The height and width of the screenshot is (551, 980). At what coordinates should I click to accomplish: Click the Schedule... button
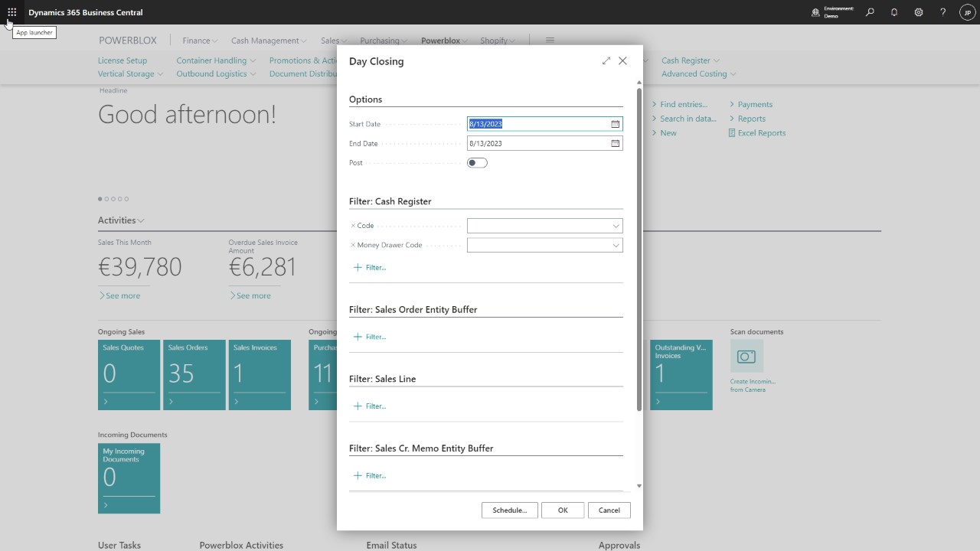click(510, 510)
